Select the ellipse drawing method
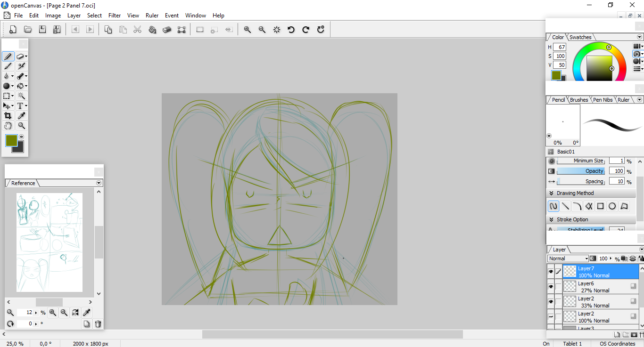This screenshot has height=347, width=644. point(612,206)
